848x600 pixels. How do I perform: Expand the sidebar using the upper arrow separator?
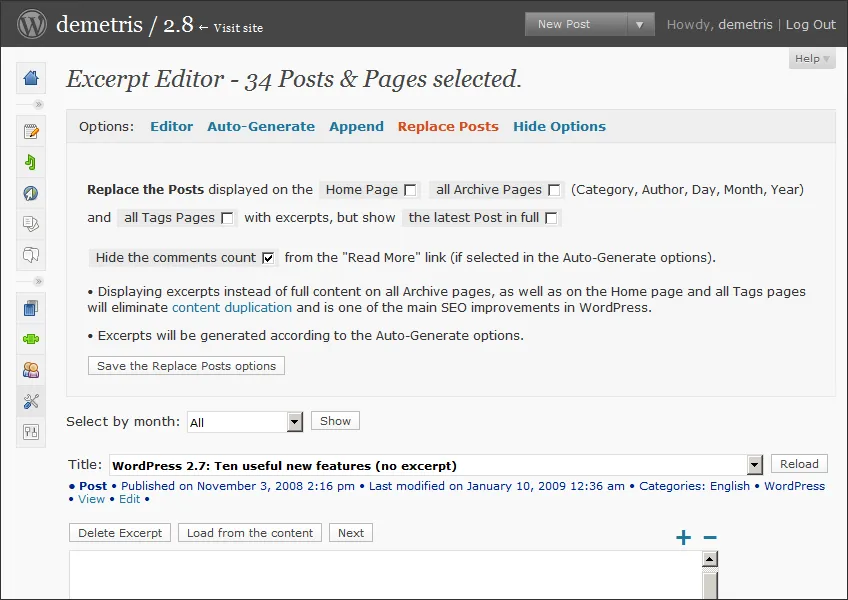tap(38, 104)
